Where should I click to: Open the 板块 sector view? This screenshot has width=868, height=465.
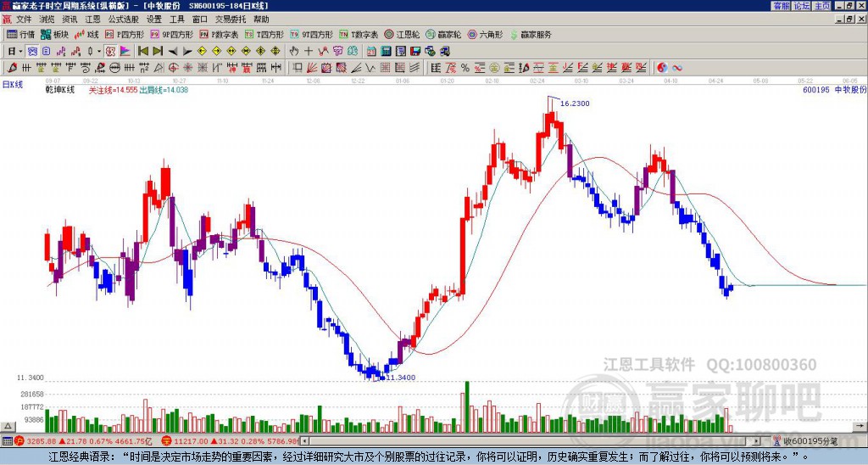[x=54, y=34]
